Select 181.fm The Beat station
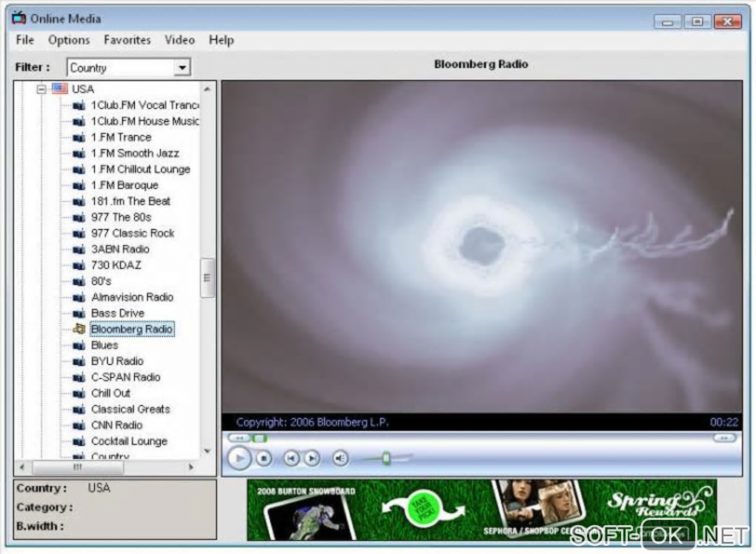Viewport: 756px width, 554px height. (130, 201)
